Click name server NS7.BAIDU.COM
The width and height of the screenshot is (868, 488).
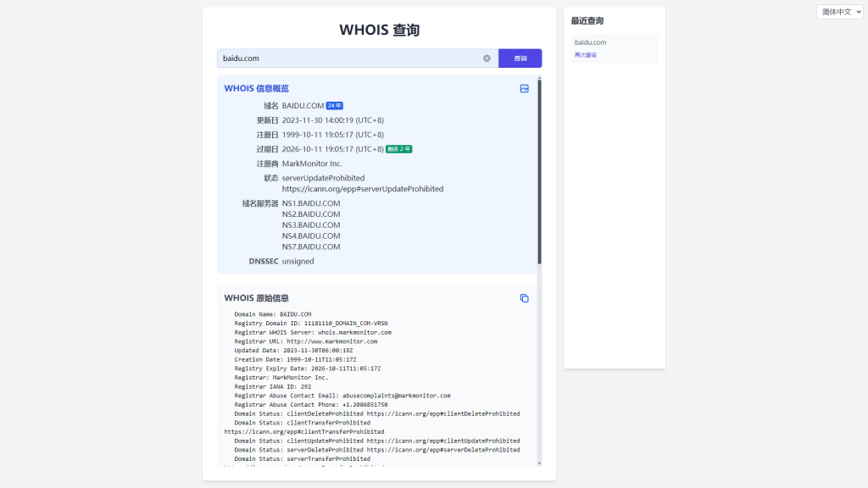point(311,247)
